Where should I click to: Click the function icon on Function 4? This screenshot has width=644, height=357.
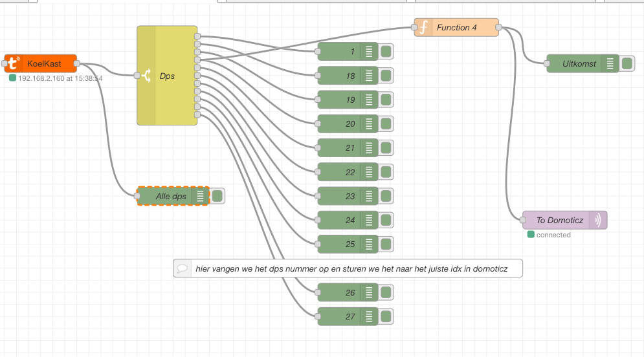point(424,28)
